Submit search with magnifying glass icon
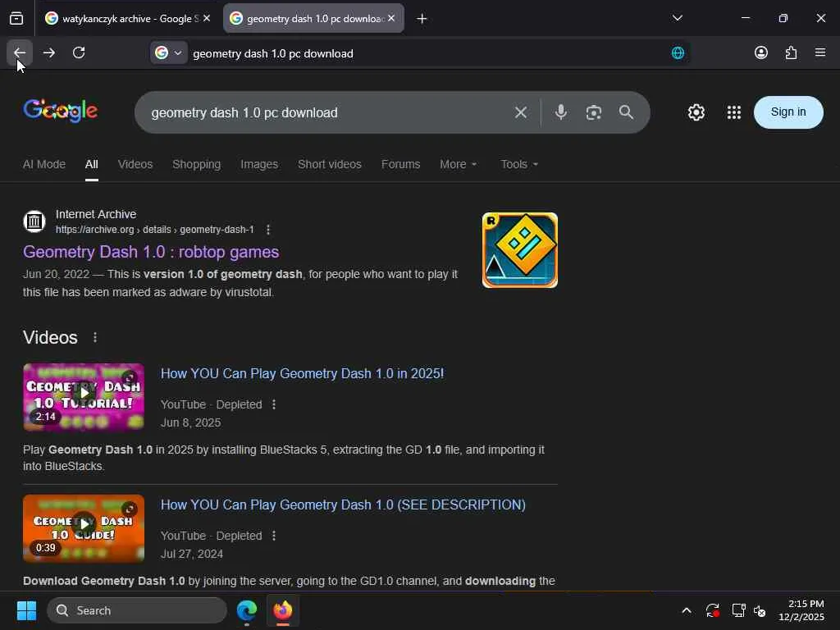This screenshot has width=840, height=630. (x=626, y=112)
